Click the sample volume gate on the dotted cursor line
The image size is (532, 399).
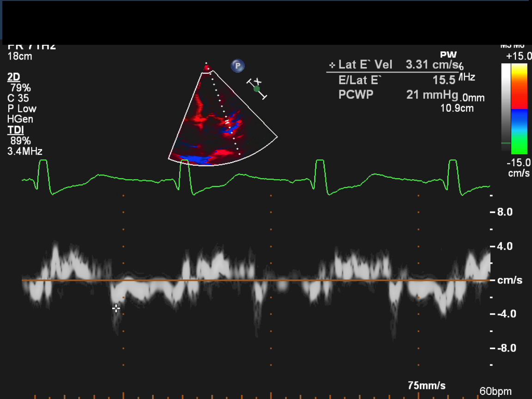tap(227, 122)
